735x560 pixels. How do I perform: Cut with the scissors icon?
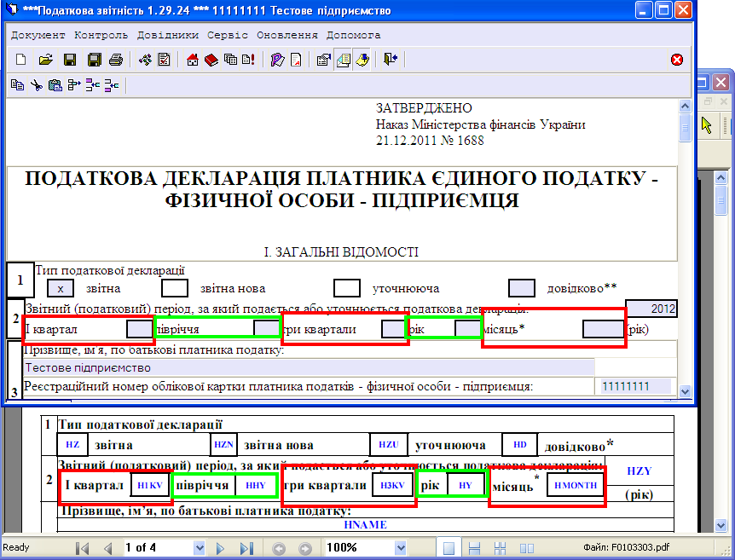36,84
